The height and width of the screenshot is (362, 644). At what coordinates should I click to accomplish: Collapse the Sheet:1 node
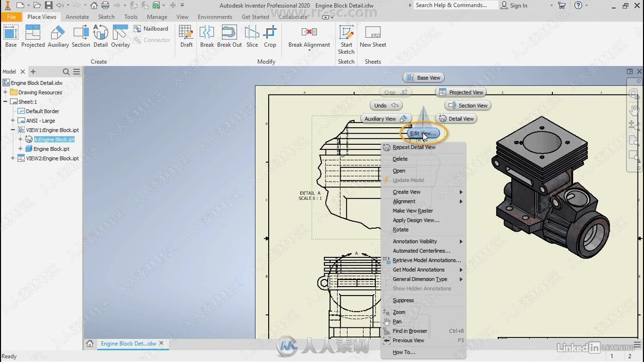[6, 102]
